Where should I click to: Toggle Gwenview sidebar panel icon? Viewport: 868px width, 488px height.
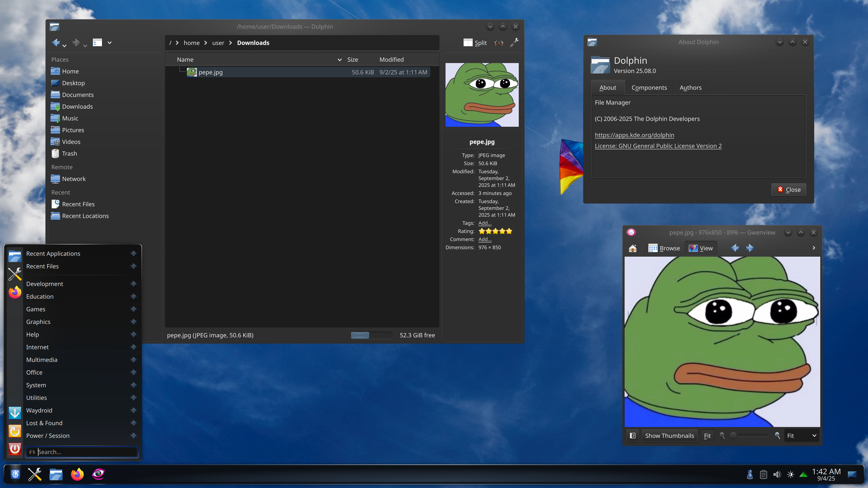[x=633, y=436]
